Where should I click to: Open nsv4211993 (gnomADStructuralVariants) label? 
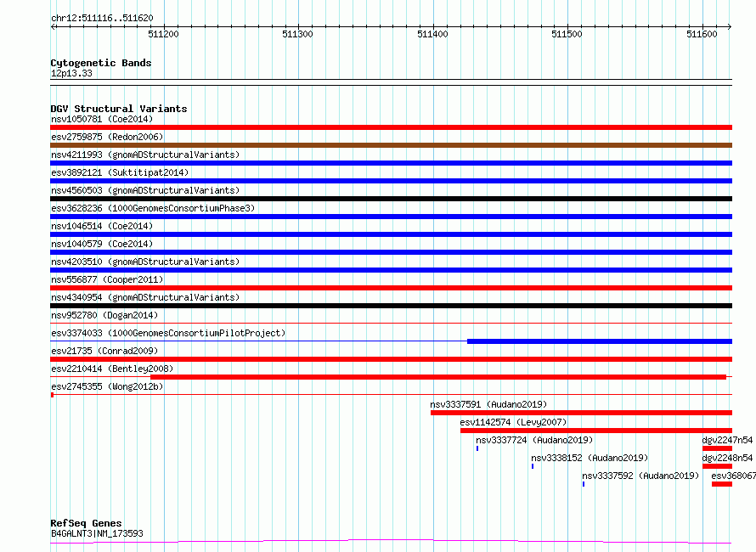click(x=145, y=155)
